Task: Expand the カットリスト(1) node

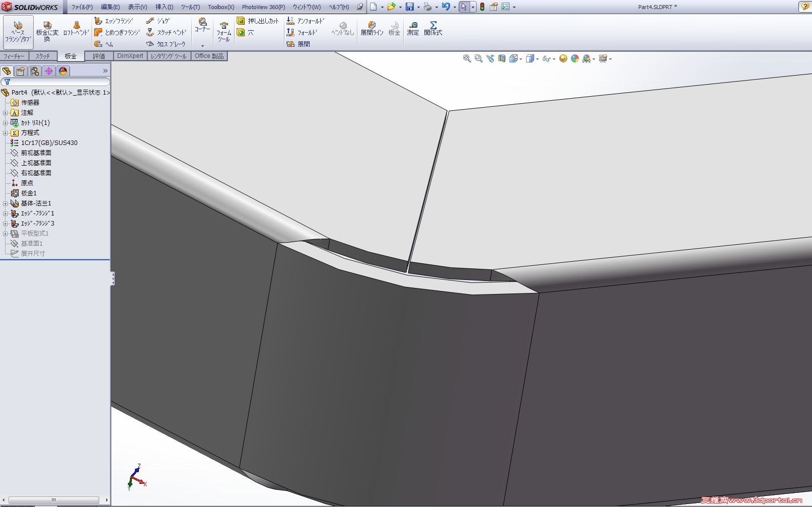Action: pyautogui.click(x=6, y=123)
